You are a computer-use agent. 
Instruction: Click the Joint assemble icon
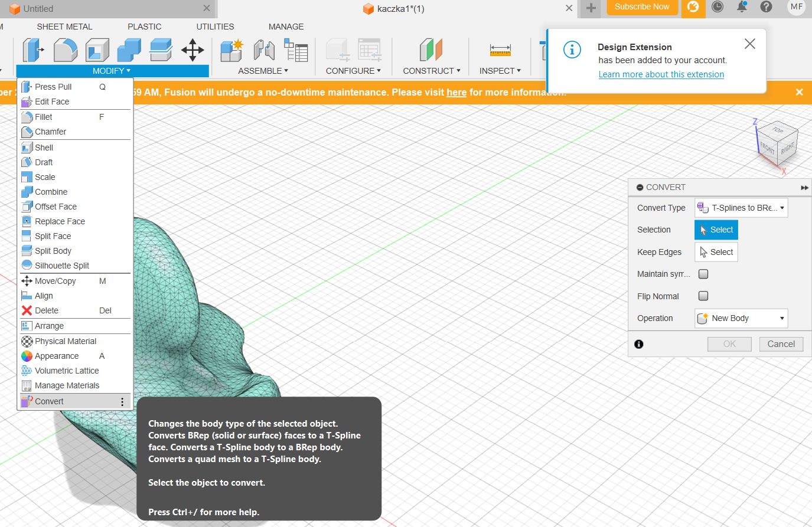[x=264, y=50]
